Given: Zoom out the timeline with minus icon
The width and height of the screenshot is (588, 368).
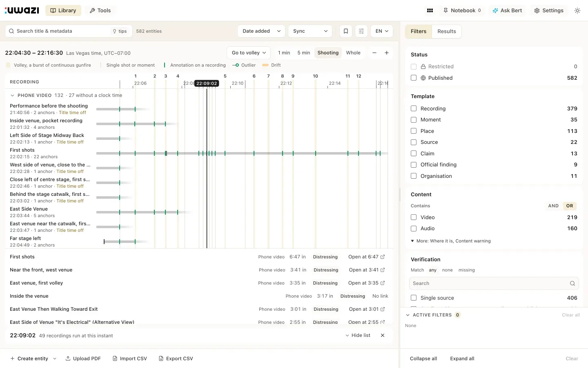Looking at the screenshot, I should pos(374,53).
